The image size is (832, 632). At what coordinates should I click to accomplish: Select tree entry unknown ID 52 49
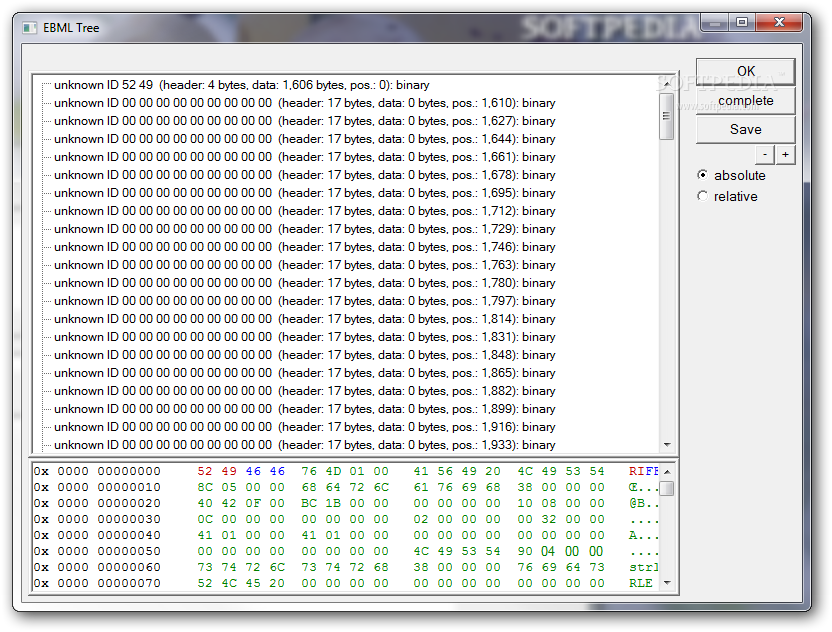coord(241,85)
